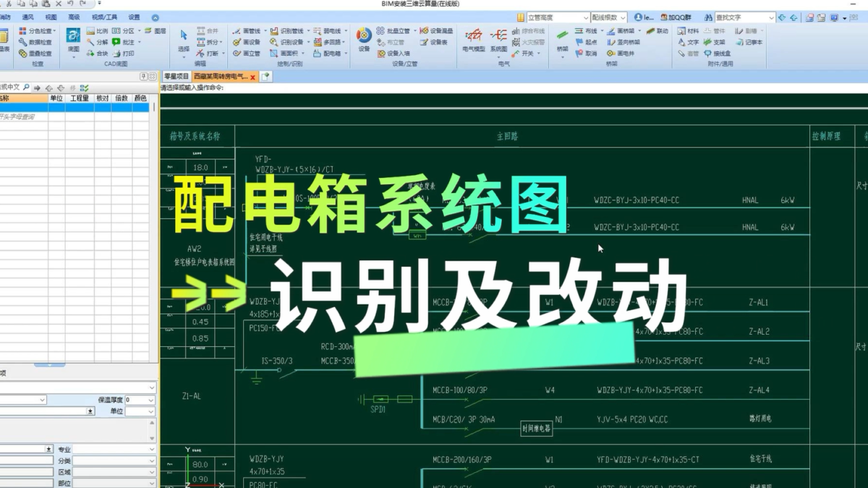The width and height of the screenshot is (868, 488).
Task: Open the user account button beside 加QQ群
Action: (x=643, y=17)
